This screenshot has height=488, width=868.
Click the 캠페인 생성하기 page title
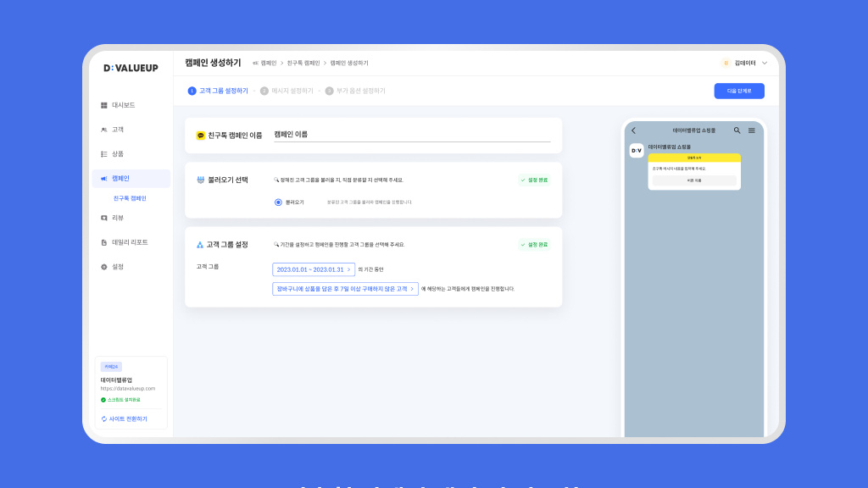[213, 63]
